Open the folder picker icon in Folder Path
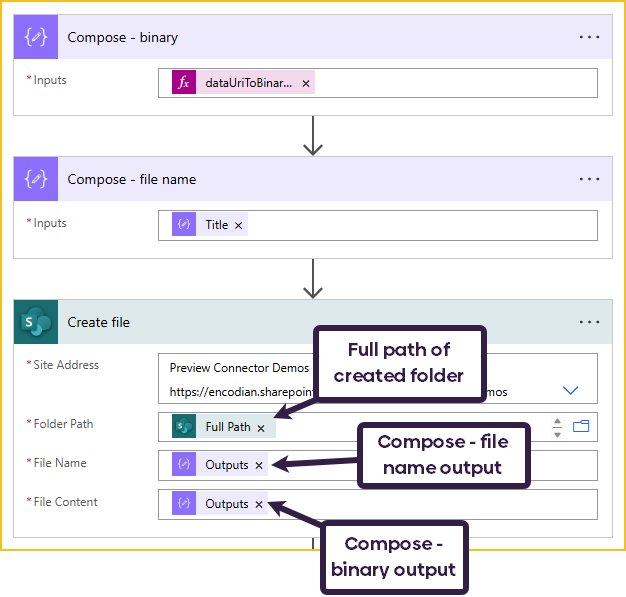This screenshot has height=597, width=626. pos(581,426)
